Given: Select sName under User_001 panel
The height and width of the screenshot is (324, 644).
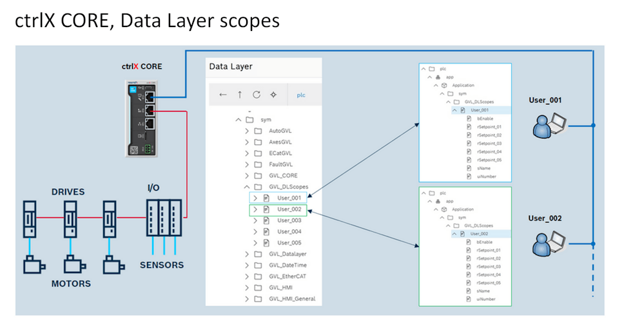Looking at the screenshot, I should point(483,168).
